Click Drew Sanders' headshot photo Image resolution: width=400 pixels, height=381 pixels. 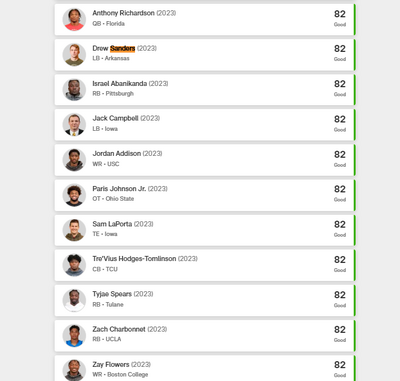tap(74, 55)
